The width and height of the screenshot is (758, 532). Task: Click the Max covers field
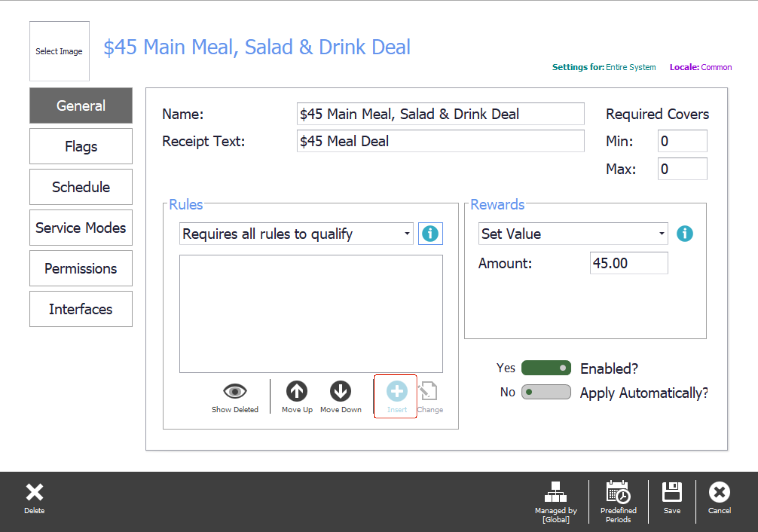click(x=682, y=169)
